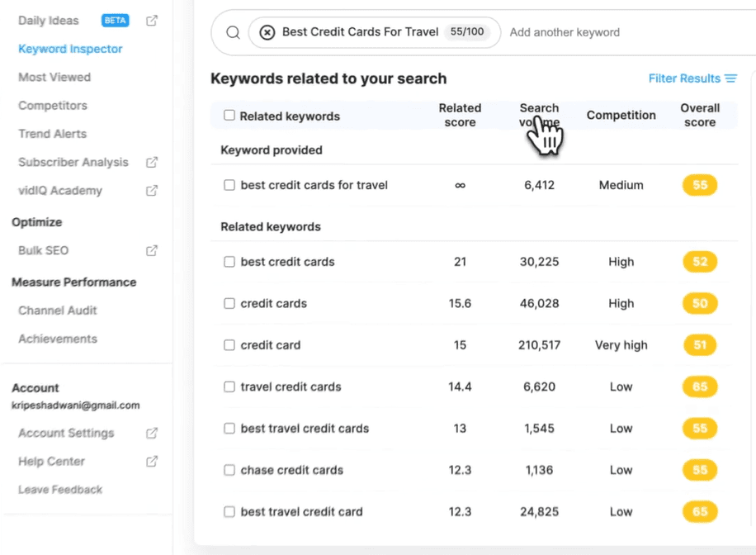Image resolution: width=756 pixels, height=555 pixels.
Task: Open Help Center external link icon
Action: click(152, 461)
